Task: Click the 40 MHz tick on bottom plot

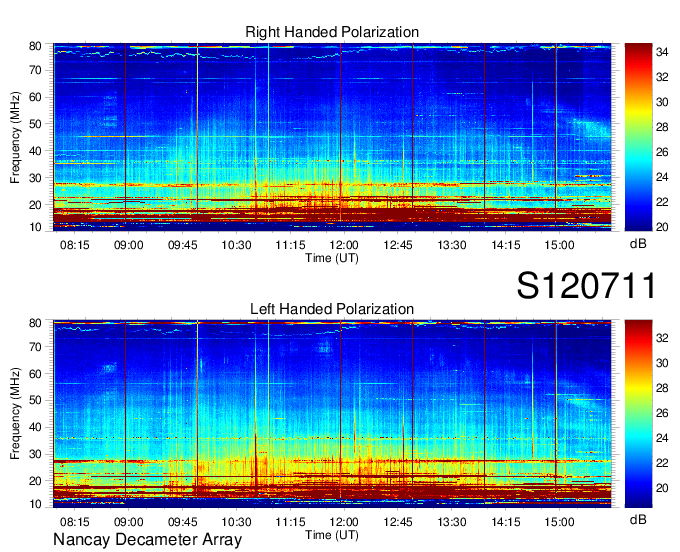Action: click(35, 427)
